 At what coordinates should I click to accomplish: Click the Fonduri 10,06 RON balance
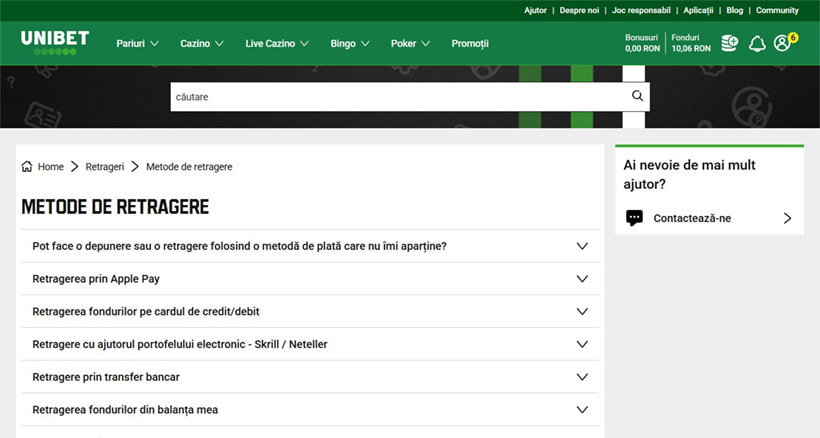[691, 43]
